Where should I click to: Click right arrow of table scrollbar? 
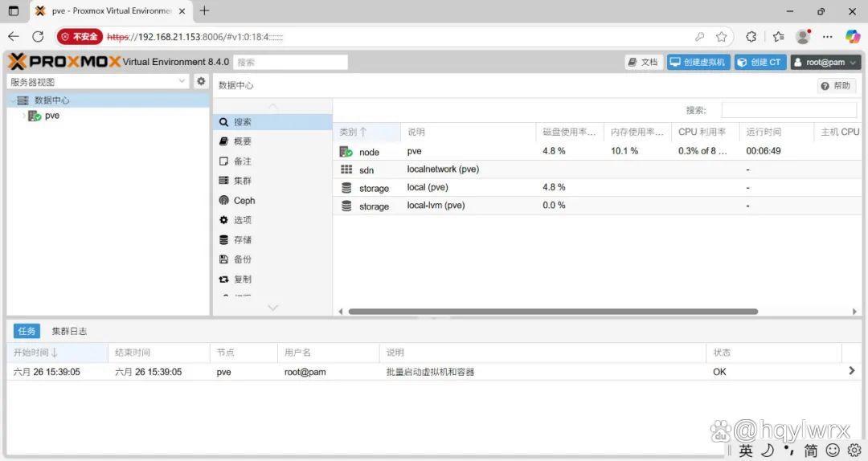pos(854,312)
